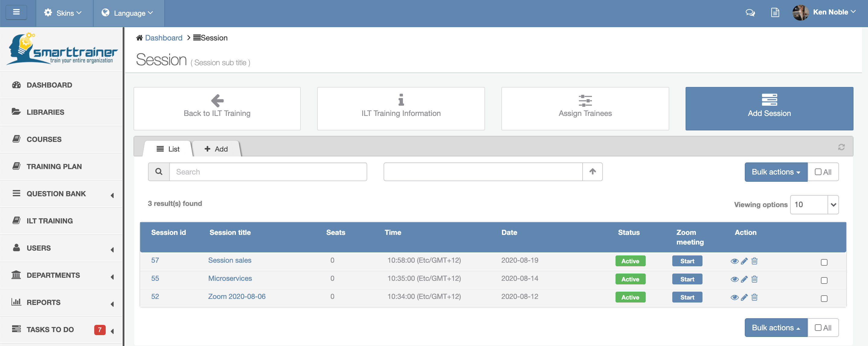Open the Microservices session title link
This screenshot has height=346, width=868.
(x=230, y=278)
